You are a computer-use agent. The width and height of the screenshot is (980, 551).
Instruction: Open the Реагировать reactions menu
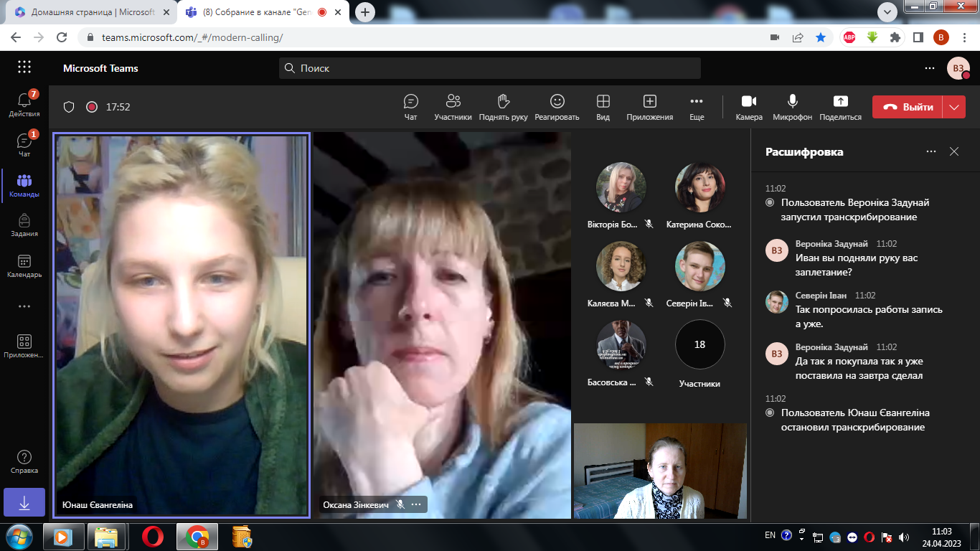[557, 107]
